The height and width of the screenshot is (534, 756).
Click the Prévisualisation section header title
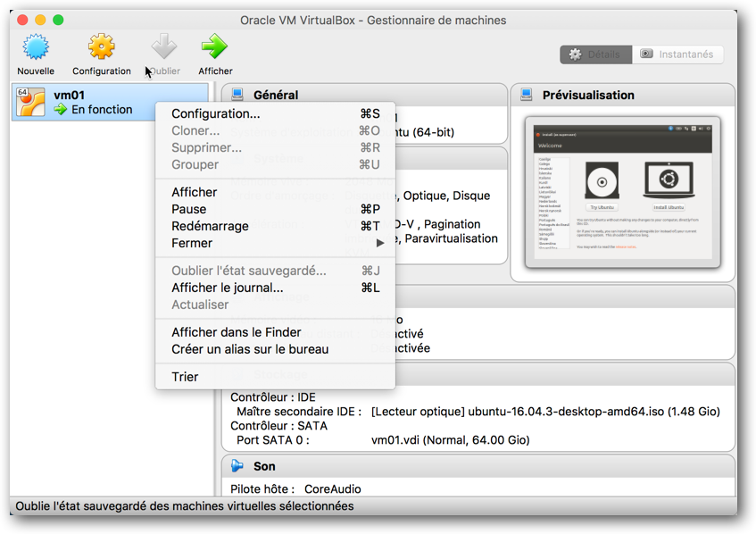(x=588, y=95)
